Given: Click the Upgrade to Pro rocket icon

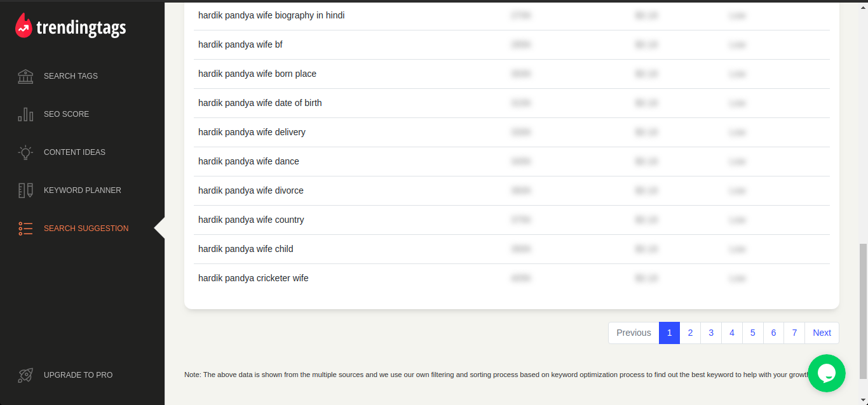Looking at the screenshot, I should pyautogui.click(x=25, y=375).
